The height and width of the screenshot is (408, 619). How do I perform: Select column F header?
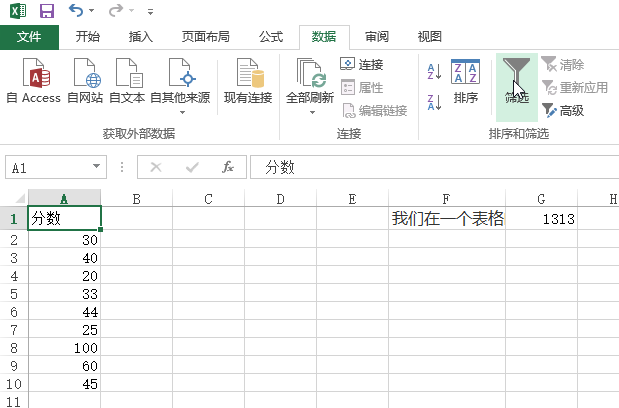[x=446, y=198]
